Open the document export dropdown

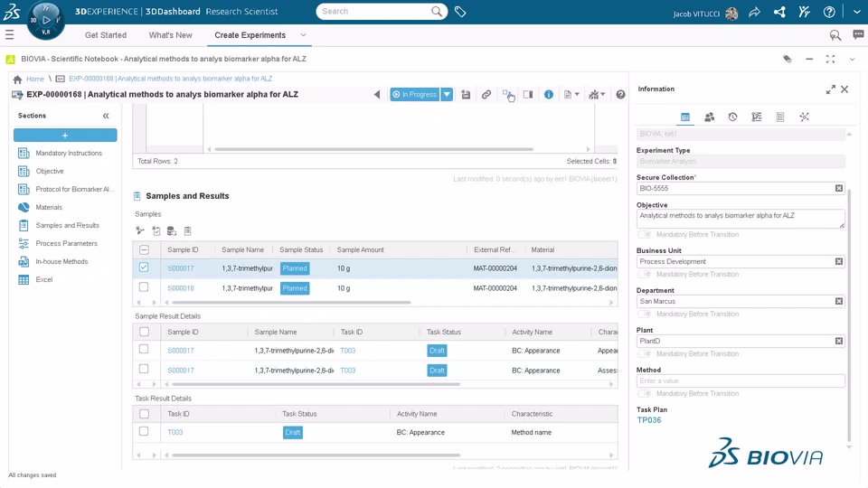tap(571, 95)
